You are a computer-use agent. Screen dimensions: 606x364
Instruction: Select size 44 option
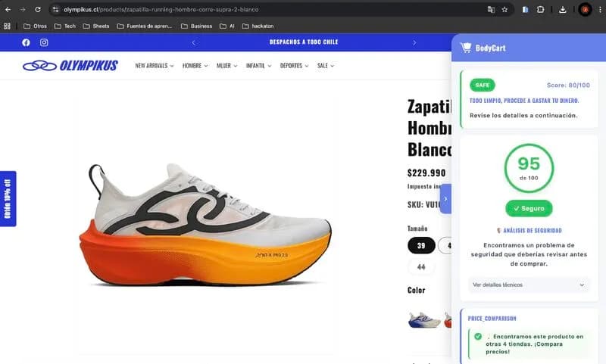pyautogui.click(x=421, y=267)
